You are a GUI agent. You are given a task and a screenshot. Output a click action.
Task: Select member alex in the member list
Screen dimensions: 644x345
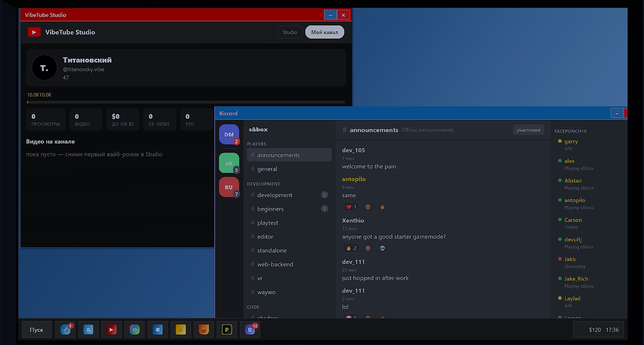tap(570, 161)
